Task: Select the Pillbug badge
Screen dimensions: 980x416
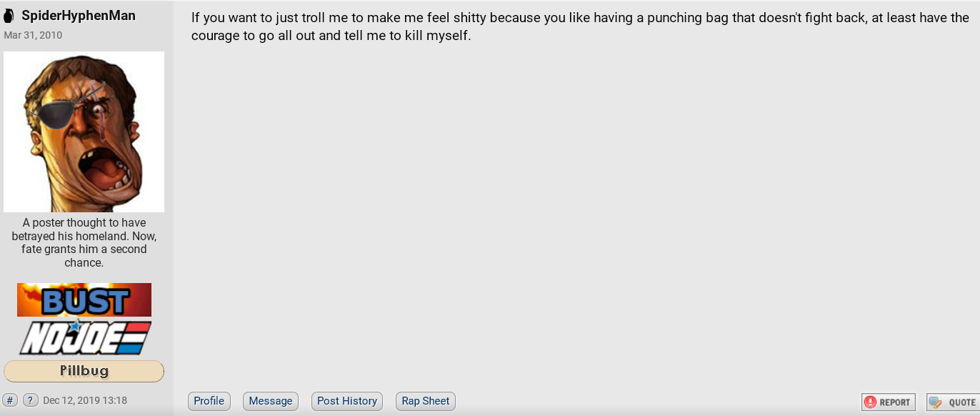Action: pyautogui.click(x=84, y=371)
